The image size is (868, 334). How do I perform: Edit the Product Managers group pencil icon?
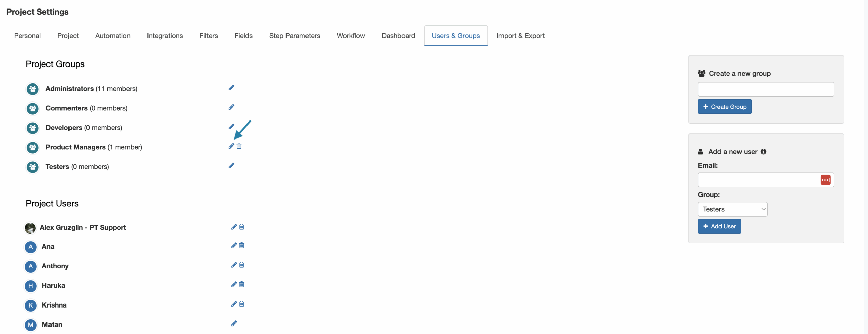[231, 146]
